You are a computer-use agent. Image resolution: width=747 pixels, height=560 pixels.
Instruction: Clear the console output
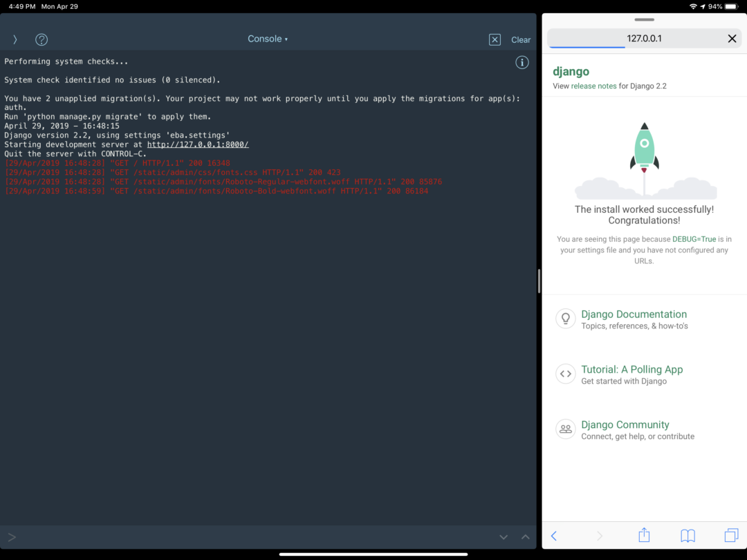click(x=521, y=39)
